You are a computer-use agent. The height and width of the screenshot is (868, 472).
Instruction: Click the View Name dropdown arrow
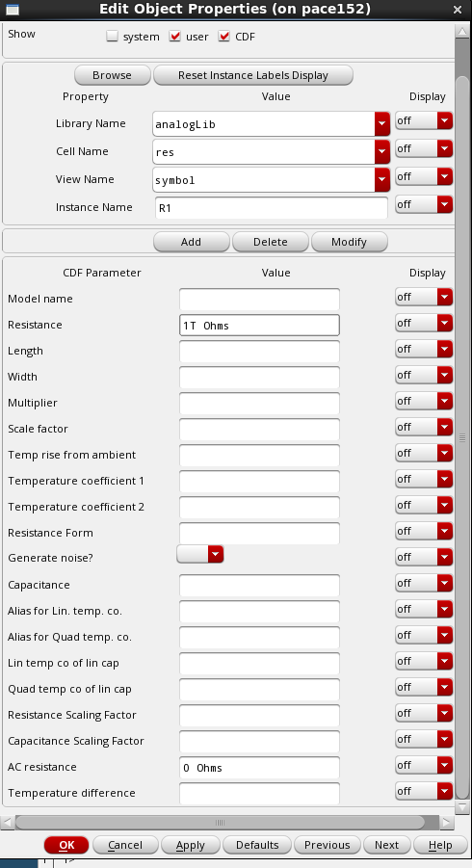tap(381, 179)
